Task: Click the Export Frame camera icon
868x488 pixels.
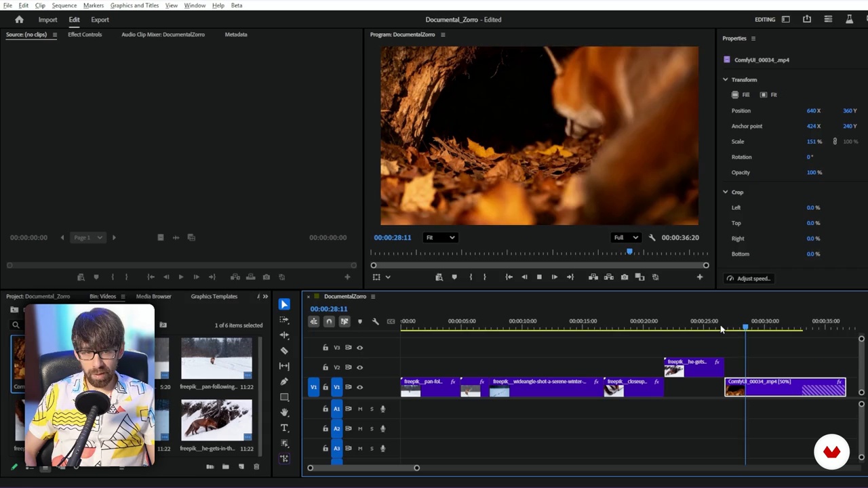Action: (625, 277)
